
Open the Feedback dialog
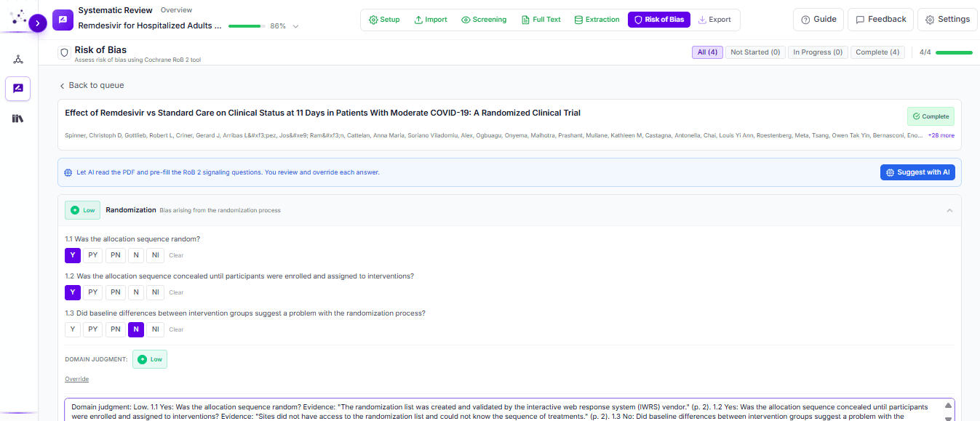tap(881, 20)
